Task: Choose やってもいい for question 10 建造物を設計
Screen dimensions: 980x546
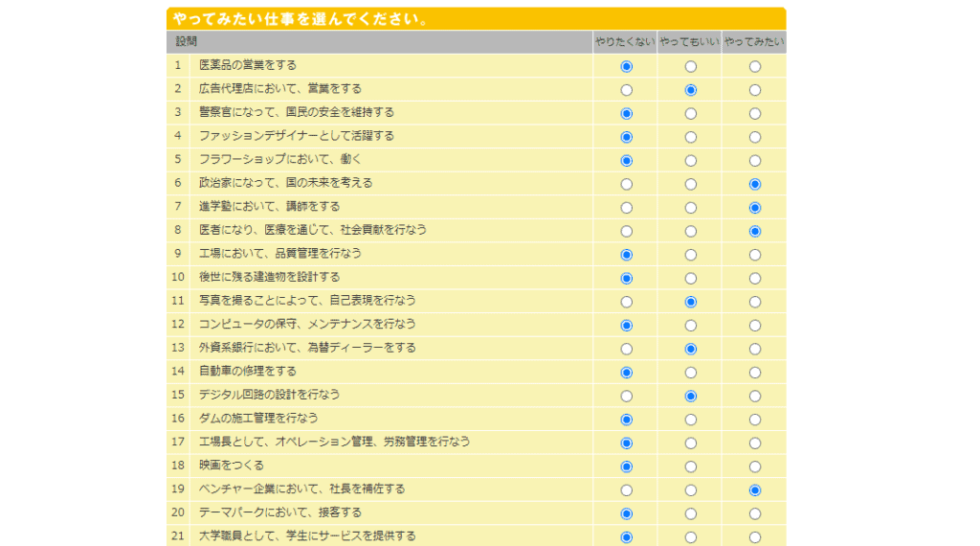Action: click(690, 278)
